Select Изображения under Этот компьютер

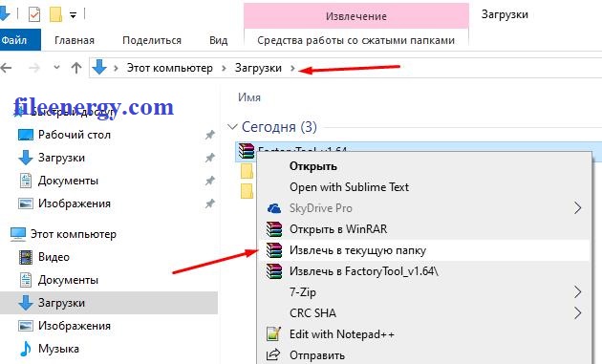pos(75,326)
